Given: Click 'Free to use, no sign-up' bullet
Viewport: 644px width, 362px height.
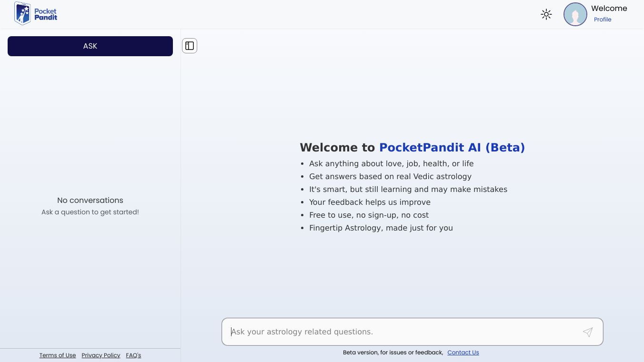Looking at the screenshot, I should [x=369, y=215].
